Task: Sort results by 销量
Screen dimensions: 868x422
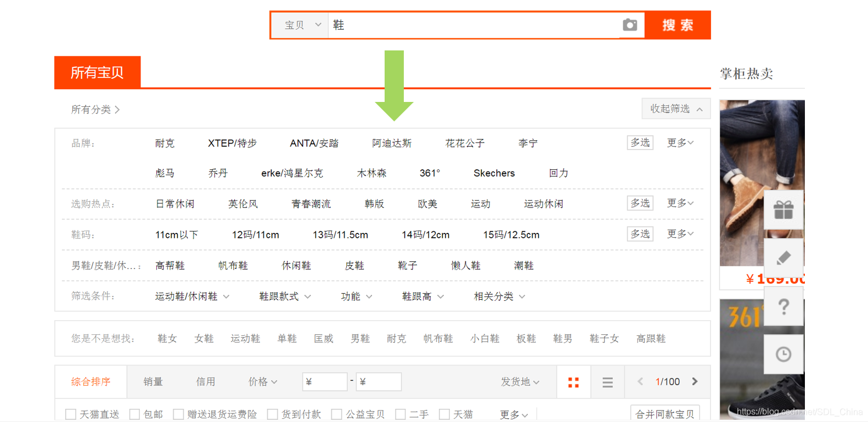Action: pyautogui.click(x=153, y=382)
